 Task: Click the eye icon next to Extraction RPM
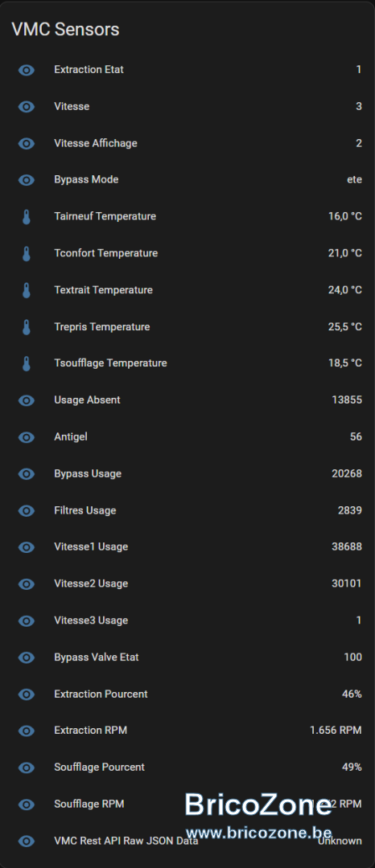point(26,731)
